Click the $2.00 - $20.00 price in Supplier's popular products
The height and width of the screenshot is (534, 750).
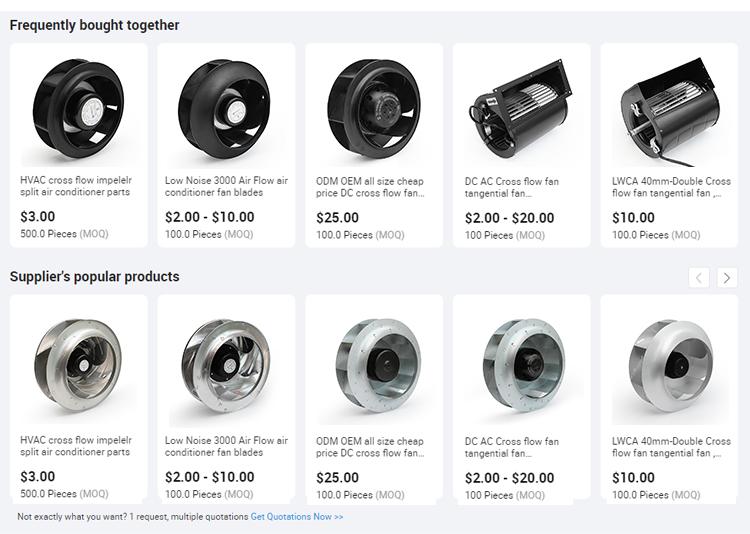[x=509, y=478]
